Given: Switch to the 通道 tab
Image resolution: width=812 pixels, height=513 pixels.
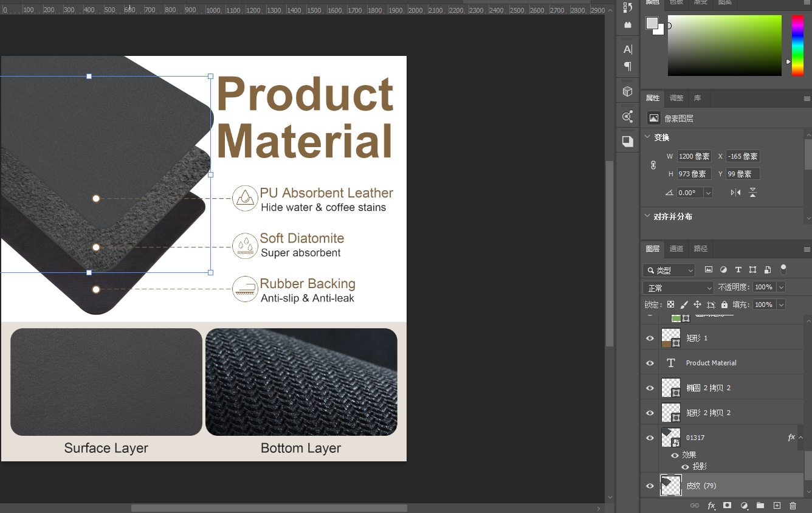Looking at the screenshot, I should pyautogui.click(x=676, y=249).
